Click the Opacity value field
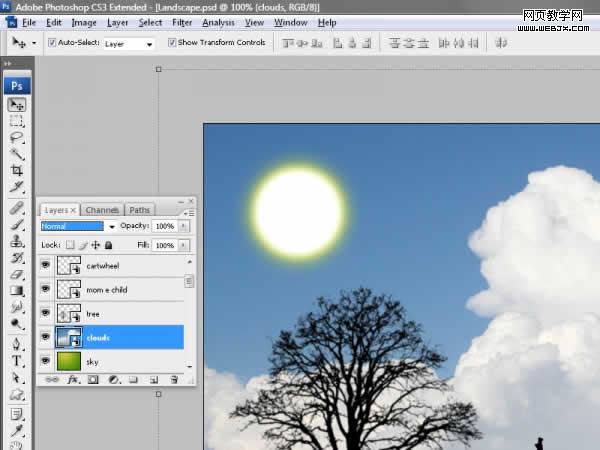Viewport: 600px width, 450px height. click(165, 226)
